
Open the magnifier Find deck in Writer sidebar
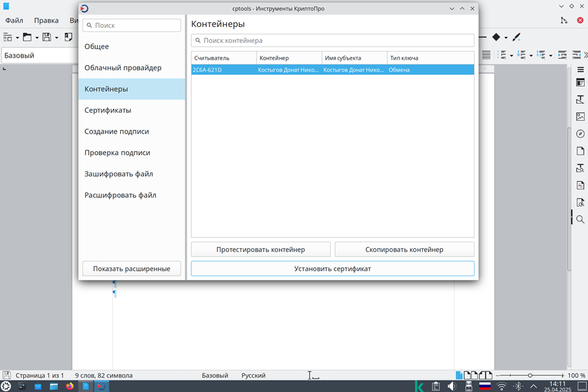click(581, 219)
